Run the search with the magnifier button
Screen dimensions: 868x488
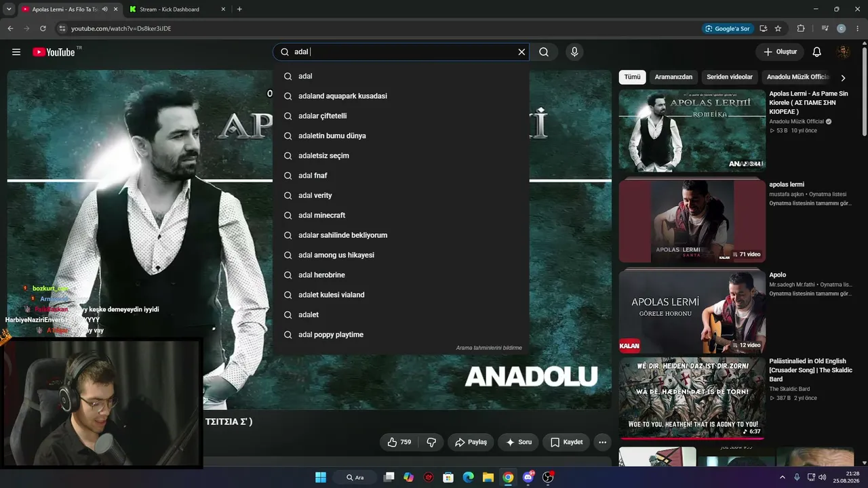[x=544, y=52]
